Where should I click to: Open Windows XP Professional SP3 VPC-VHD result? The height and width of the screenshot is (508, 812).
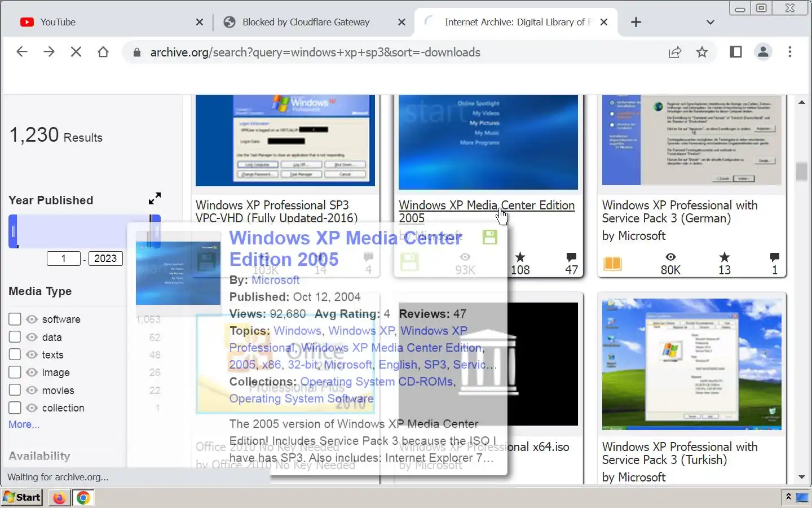coord(277,212)
